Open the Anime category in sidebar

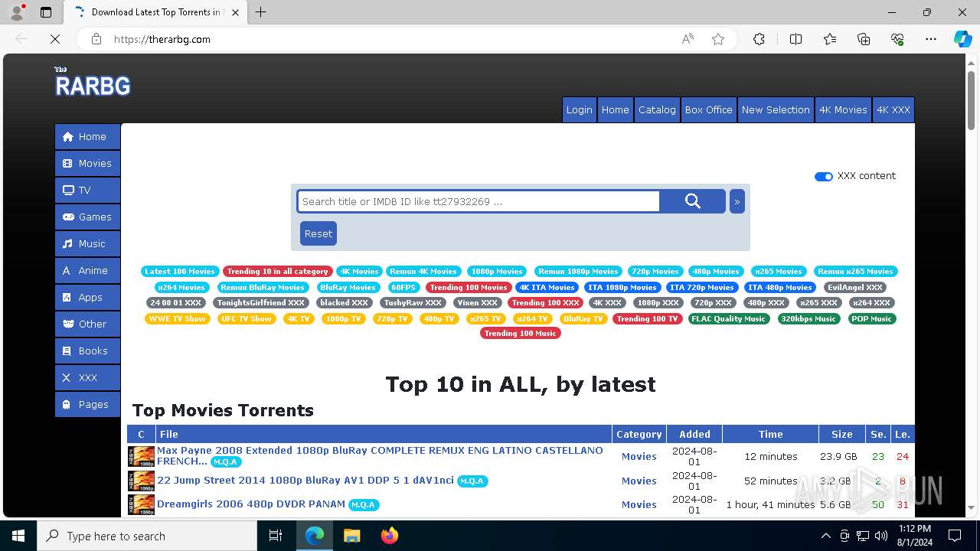coord(87,270)
